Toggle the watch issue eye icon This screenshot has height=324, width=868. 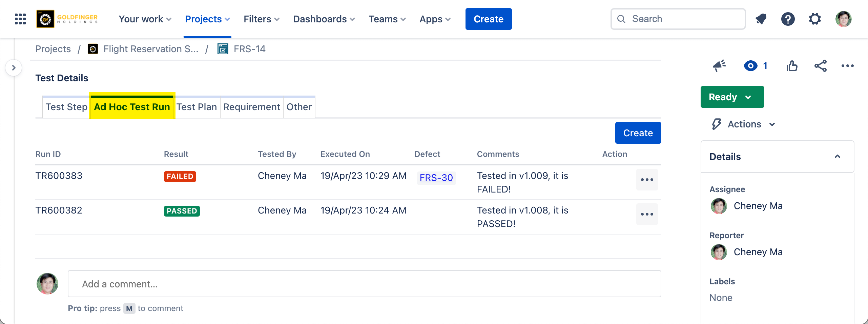pyautogui.click(x=751, y=66)
